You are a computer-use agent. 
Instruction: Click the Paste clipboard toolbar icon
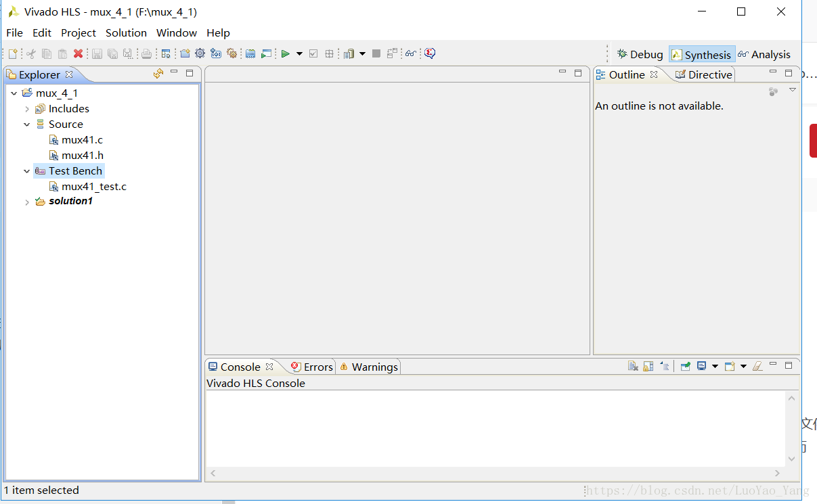[x=62, y=53]
